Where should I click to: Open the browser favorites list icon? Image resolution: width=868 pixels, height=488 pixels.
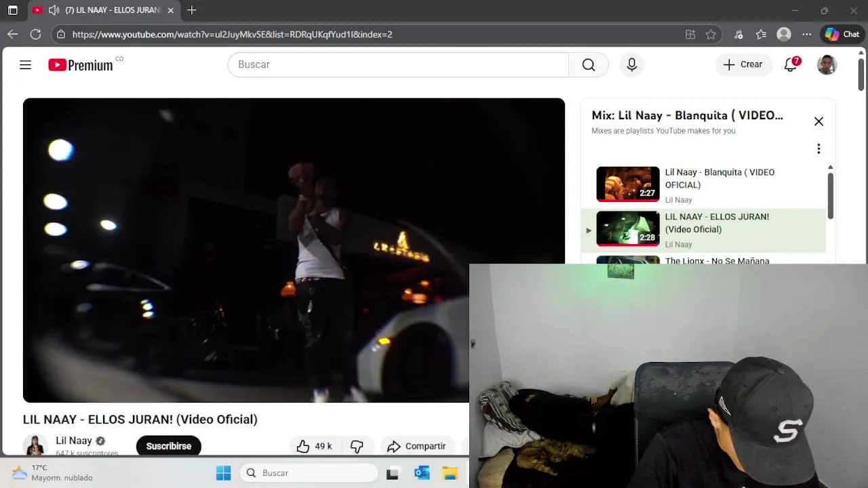(761, 34)
